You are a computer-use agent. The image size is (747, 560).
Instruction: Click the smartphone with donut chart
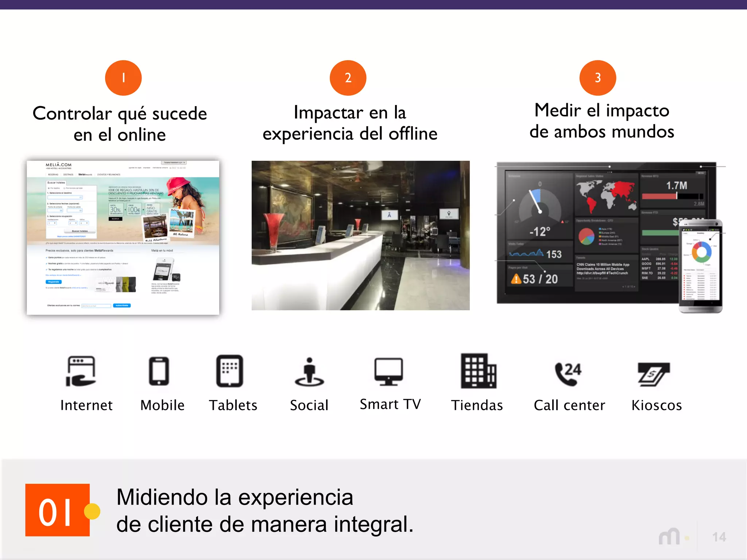[x=700, y=266]
